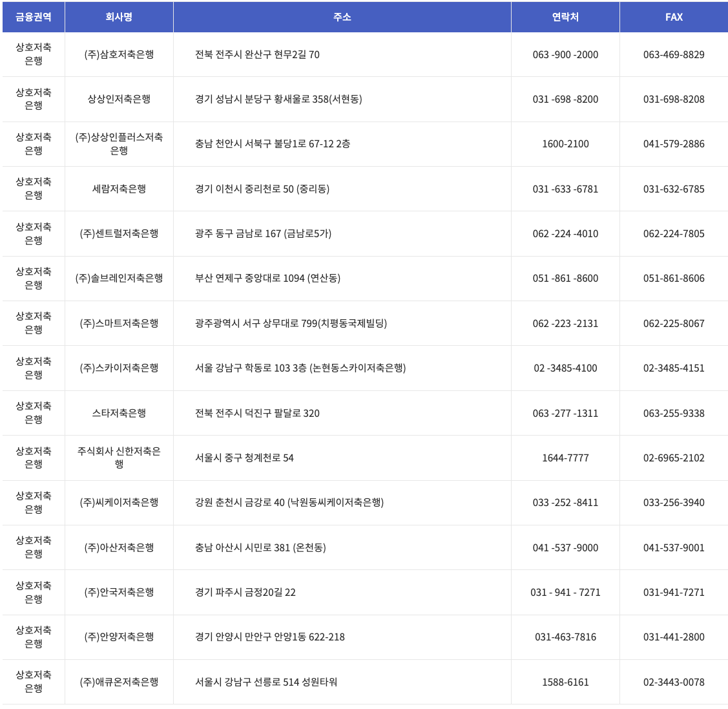Select phone number 1644-7777
Viewport: 728px width, 709px height.
565,457
